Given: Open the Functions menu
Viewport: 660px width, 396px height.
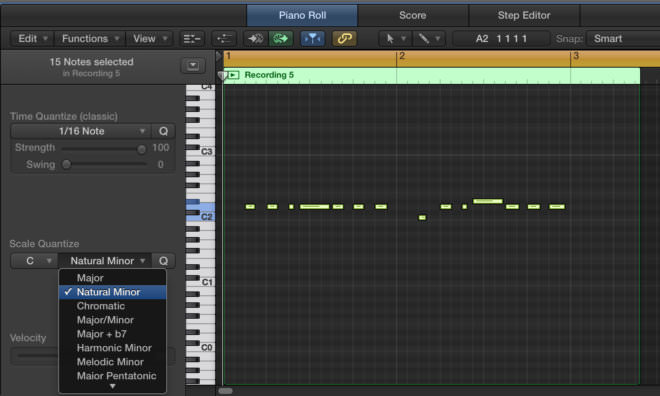Looking at the screenshot, I should [90, 39].
